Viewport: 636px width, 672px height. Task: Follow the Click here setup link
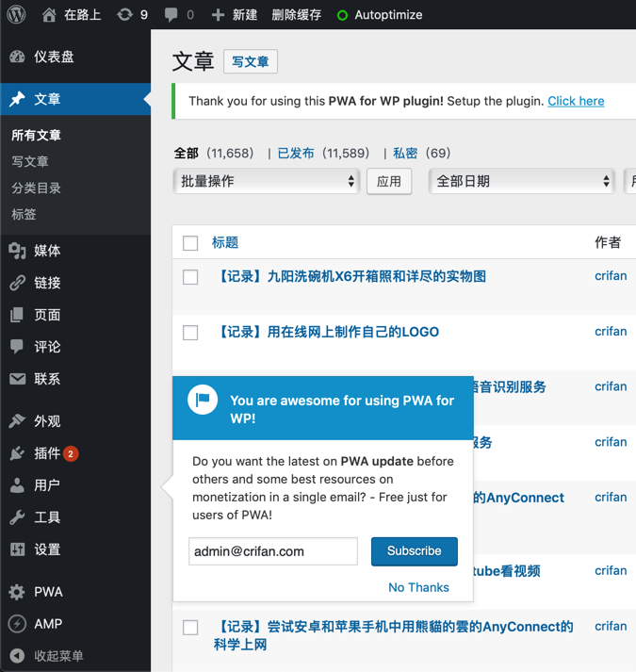coord(576,101)
